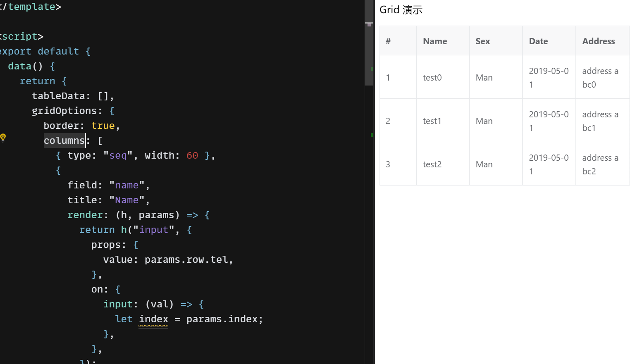The height and width of the screenshot is (364, 635).
Task: Click the lower green marker in the scrollbar gutter
Action: tap(371, 135)
